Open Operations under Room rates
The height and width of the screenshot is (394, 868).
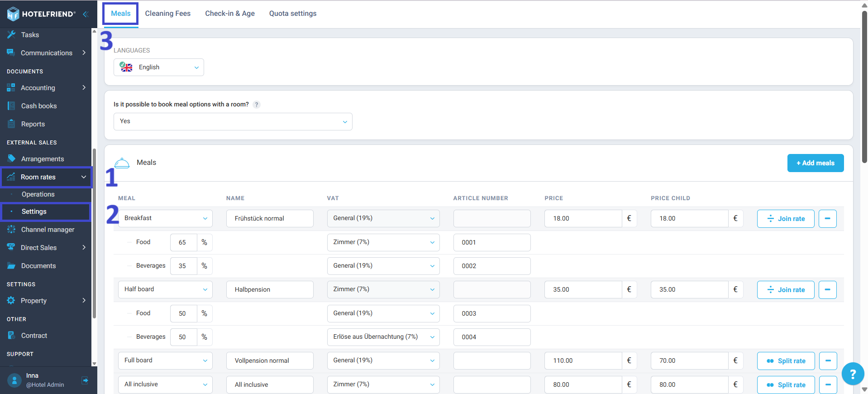tap(38, 194)
